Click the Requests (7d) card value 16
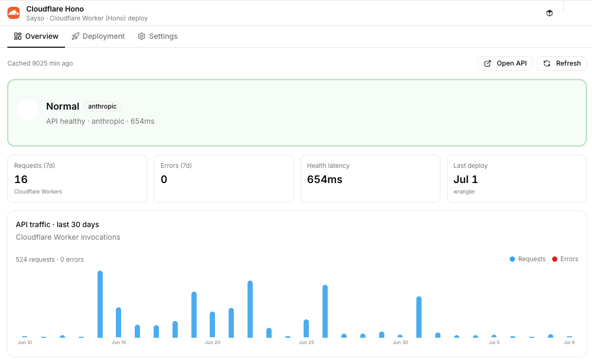This screenshot has height=364, width=592. [21, 179]
